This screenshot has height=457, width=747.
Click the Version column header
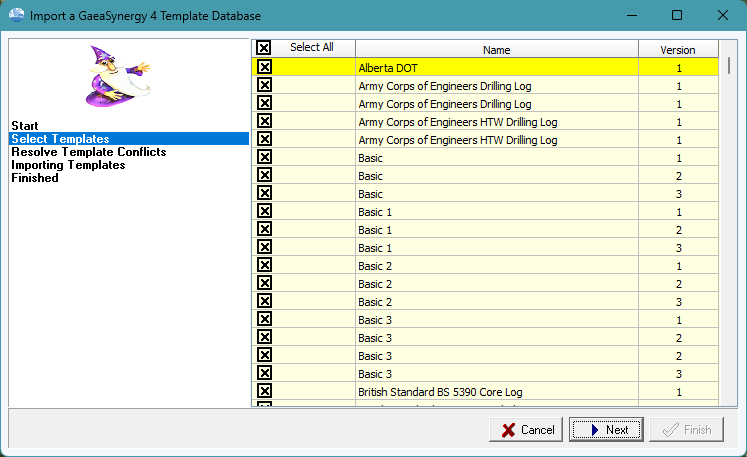point(677,49)
